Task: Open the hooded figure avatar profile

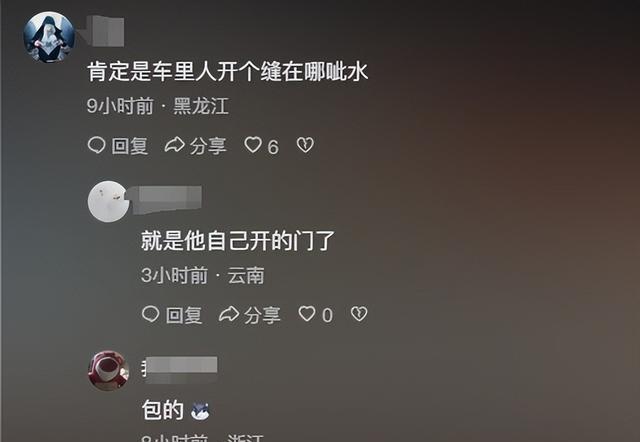Action: pos(49,37)
